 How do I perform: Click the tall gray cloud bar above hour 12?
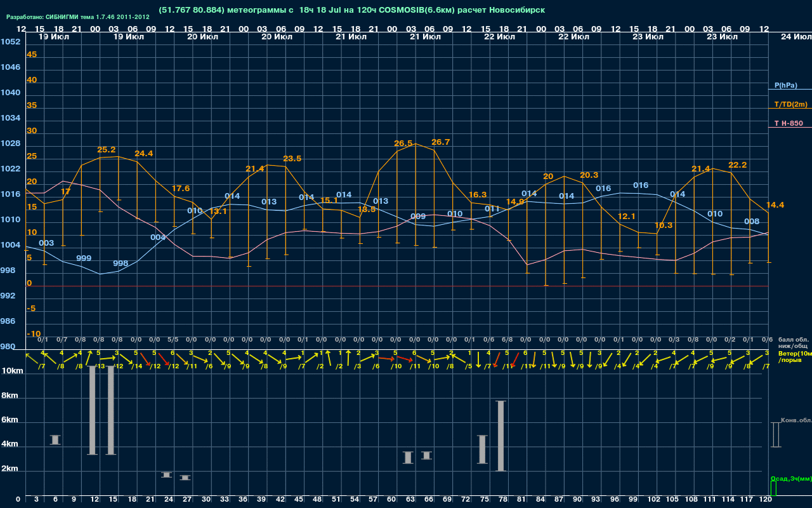pyautogui.click(x=93, y=410)
